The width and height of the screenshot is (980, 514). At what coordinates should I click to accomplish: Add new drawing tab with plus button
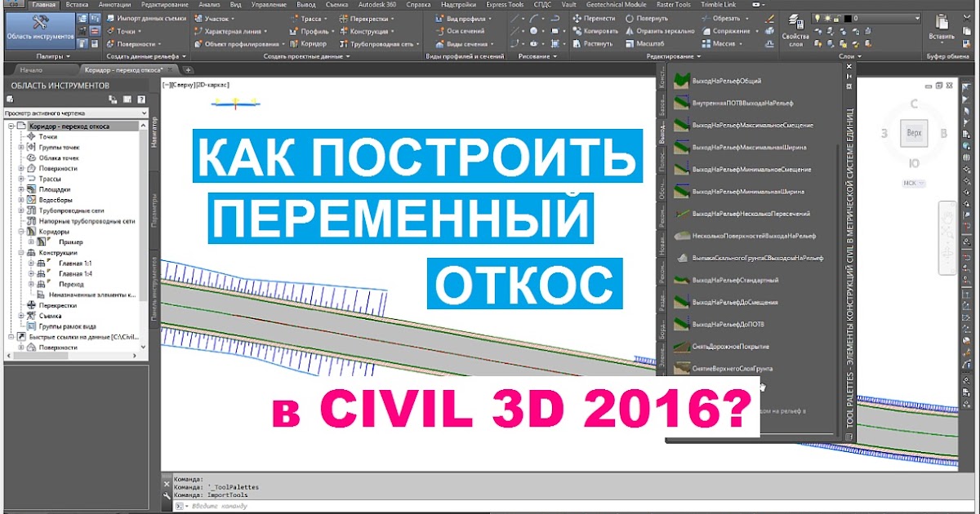[188, 70]
